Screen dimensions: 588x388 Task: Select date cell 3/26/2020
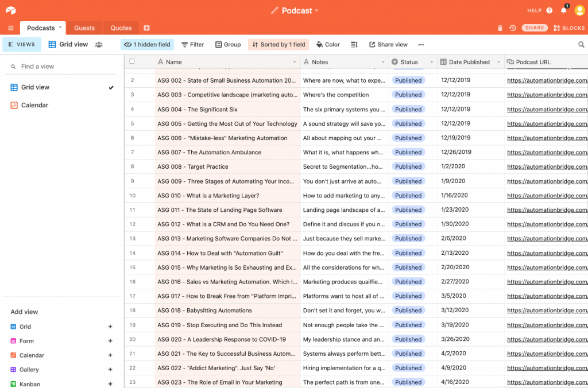point(471,339)
